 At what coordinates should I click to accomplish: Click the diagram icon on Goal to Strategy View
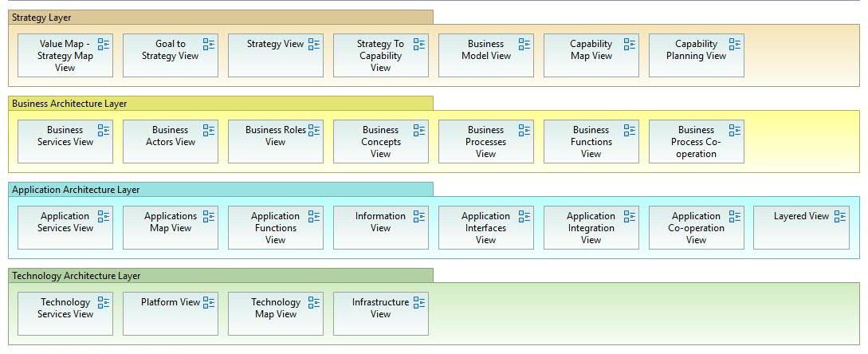point(209,45)
